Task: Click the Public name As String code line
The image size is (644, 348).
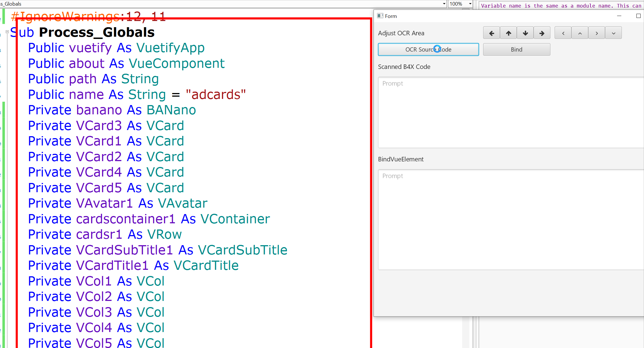Action: coord(137,95)
